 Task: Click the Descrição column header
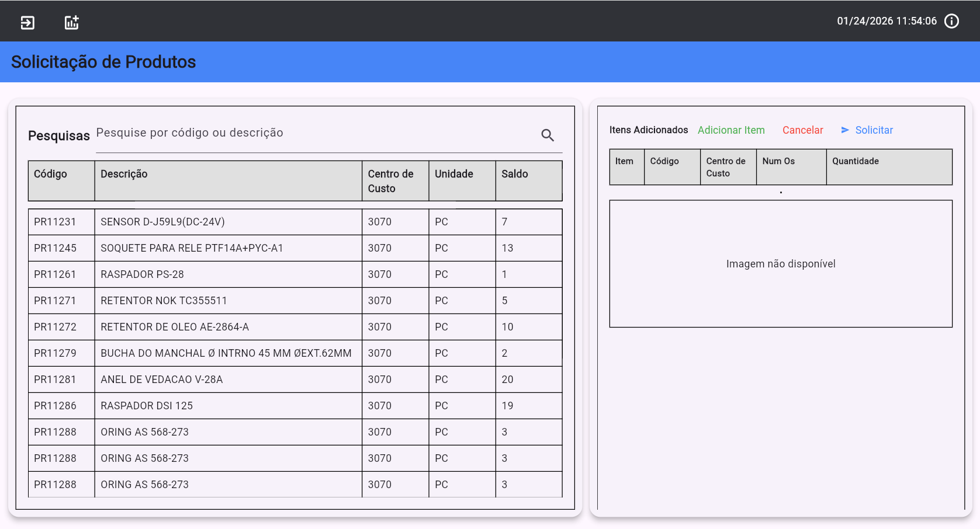click(124, 174)
